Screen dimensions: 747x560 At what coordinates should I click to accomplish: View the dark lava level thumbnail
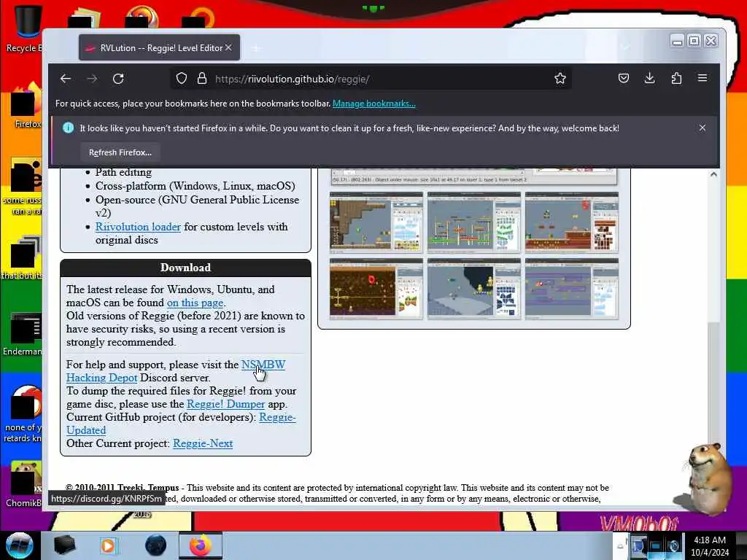click(376, 289)
